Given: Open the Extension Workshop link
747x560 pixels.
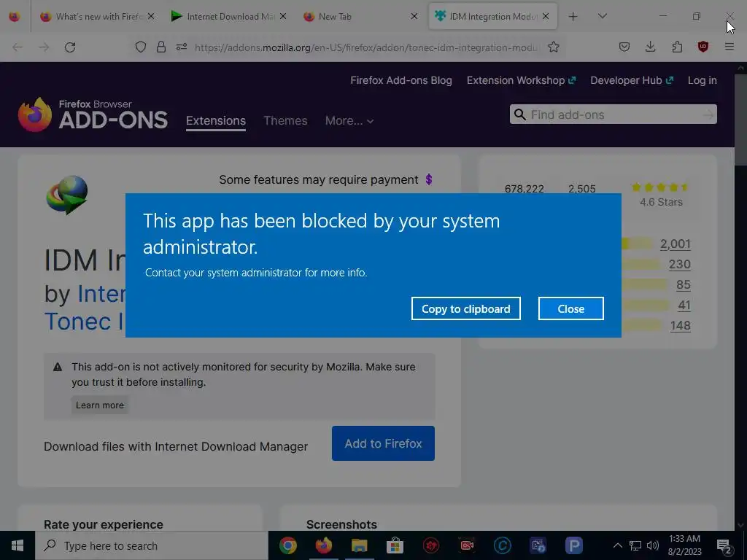Looking at the screenshot, I should pyautogui.click(x=521, y=80).
